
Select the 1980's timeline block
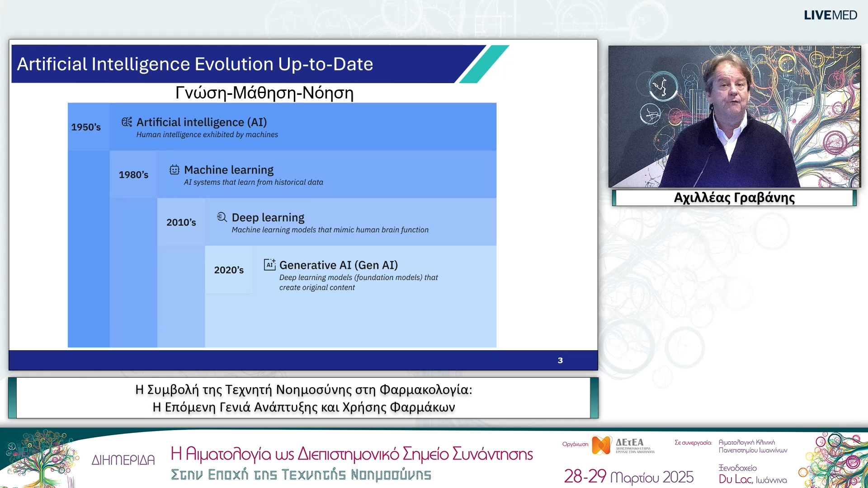pos(133,175)
